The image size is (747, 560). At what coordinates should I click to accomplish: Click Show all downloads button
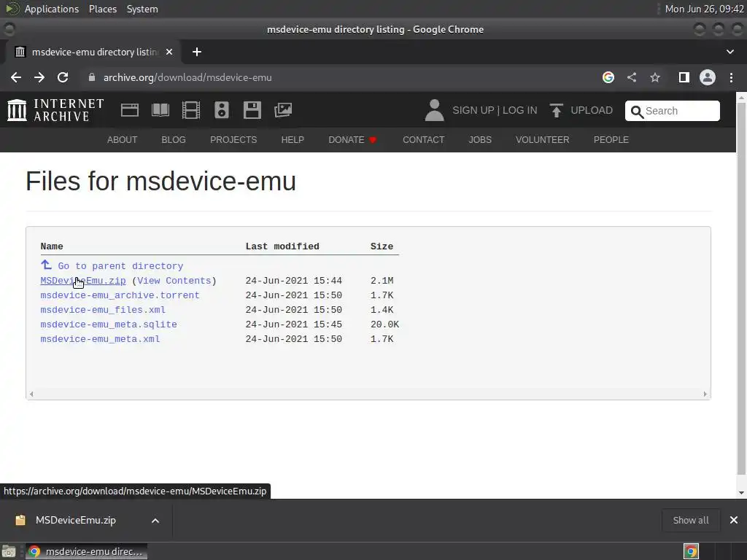[691, 520]
